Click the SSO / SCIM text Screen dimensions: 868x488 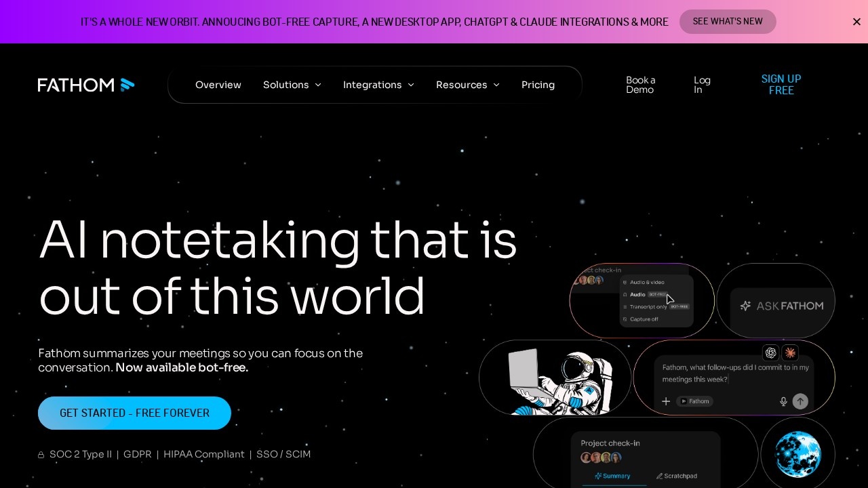coord(283,454)
